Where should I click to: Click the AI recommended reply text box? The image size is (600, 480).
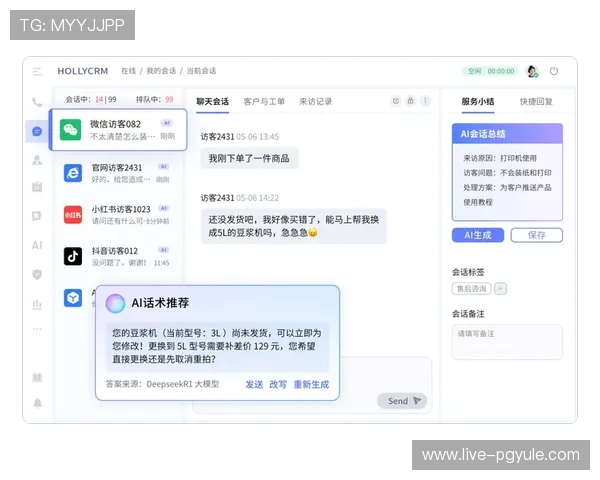click(217, 346)
